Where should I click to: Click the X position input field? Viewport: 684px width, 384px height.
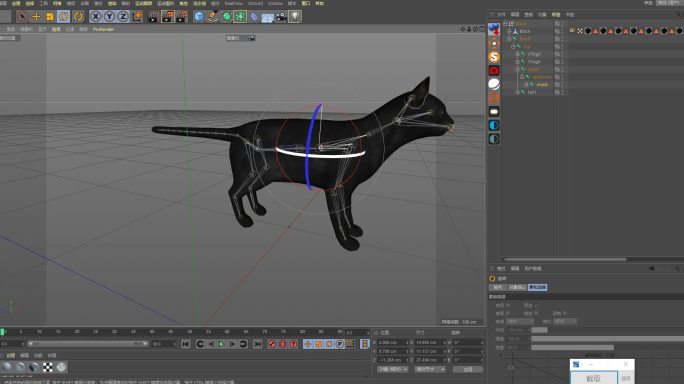(393, 343)
